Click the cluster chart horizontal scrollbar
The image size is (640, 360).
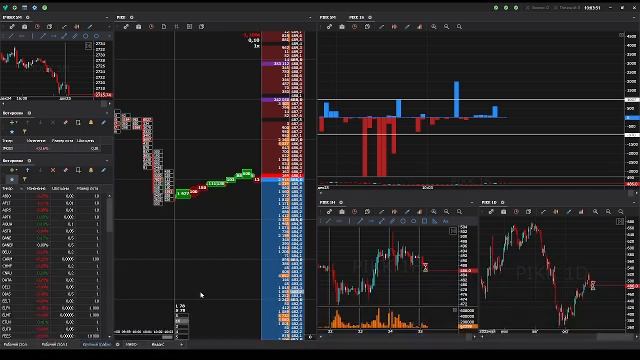point(167,337)
